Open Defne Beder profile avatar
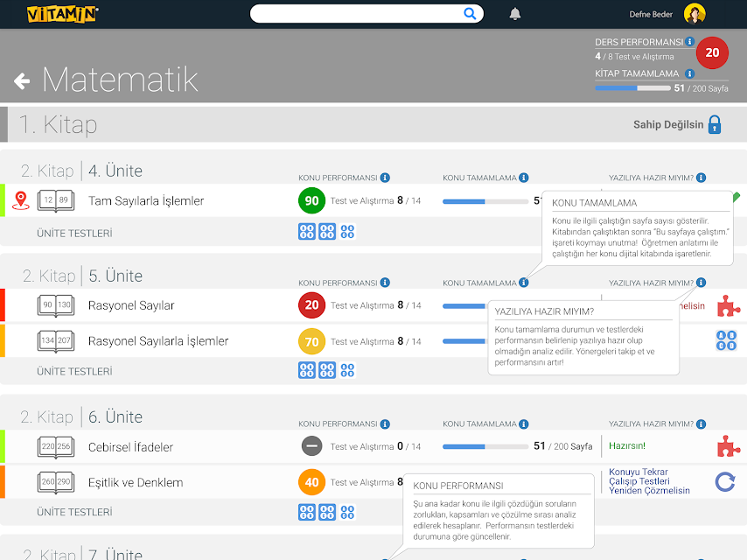The image size is (747, 560). [695, 14]
